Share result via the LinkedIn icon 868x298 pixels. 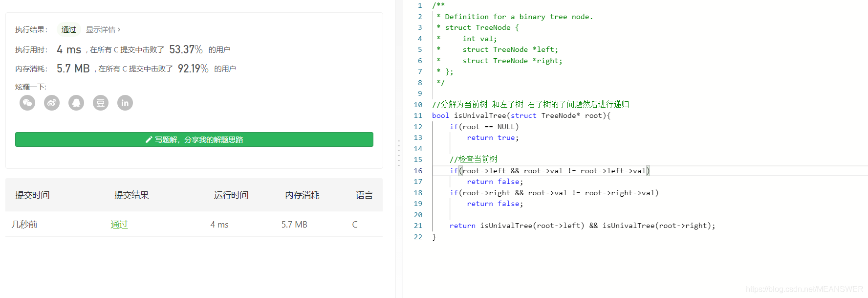125,103
